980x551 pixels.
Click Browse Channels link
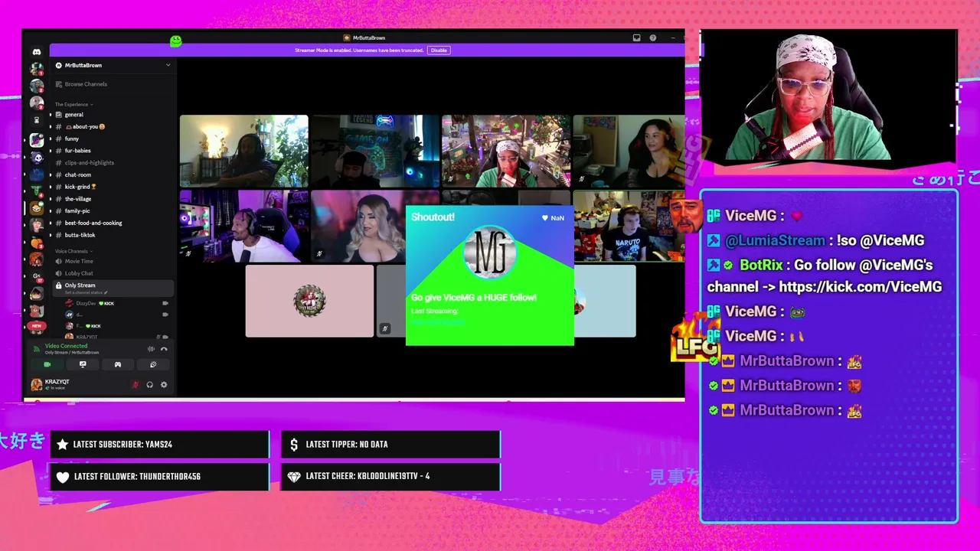coord(86,84)
